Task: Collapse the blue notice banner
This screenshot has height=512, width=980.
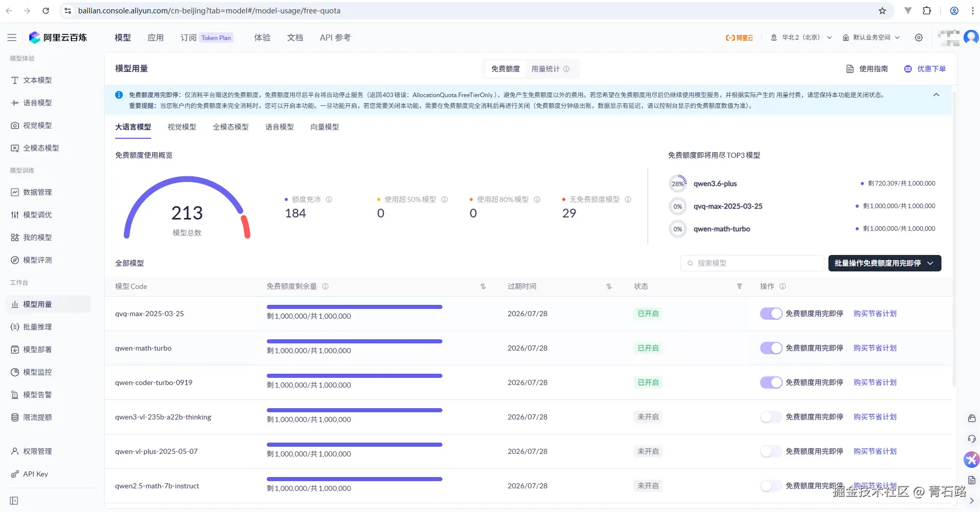Action: click(936, 95)
